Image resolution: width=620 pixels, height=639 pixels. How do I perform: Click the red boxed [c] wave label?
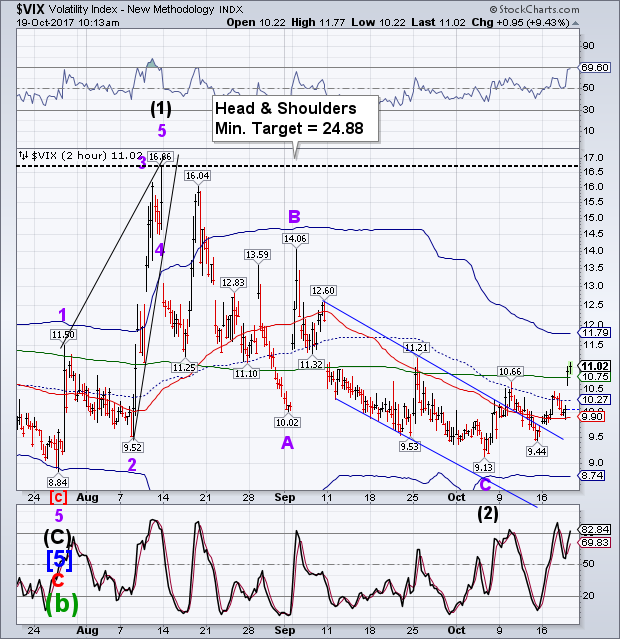[x=60, y=497]
